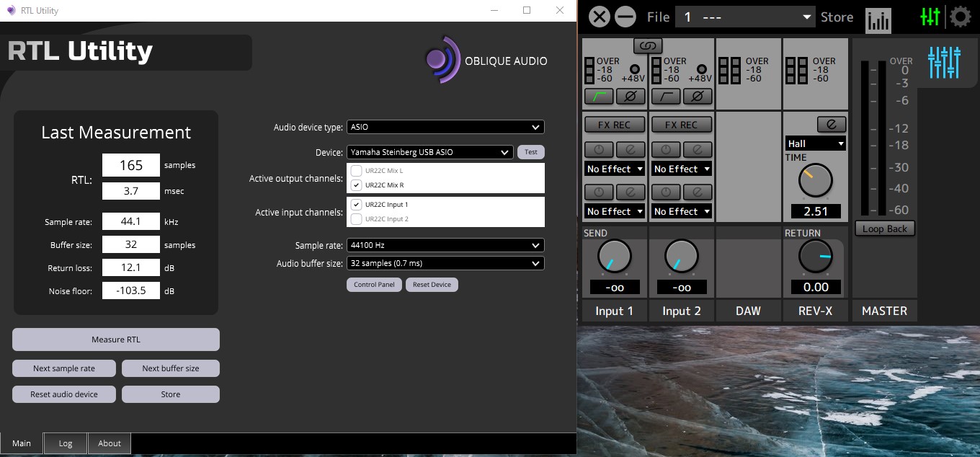Click the Reset Device button
Viewport: 980px width, 457px height.
tap(432, 284)
